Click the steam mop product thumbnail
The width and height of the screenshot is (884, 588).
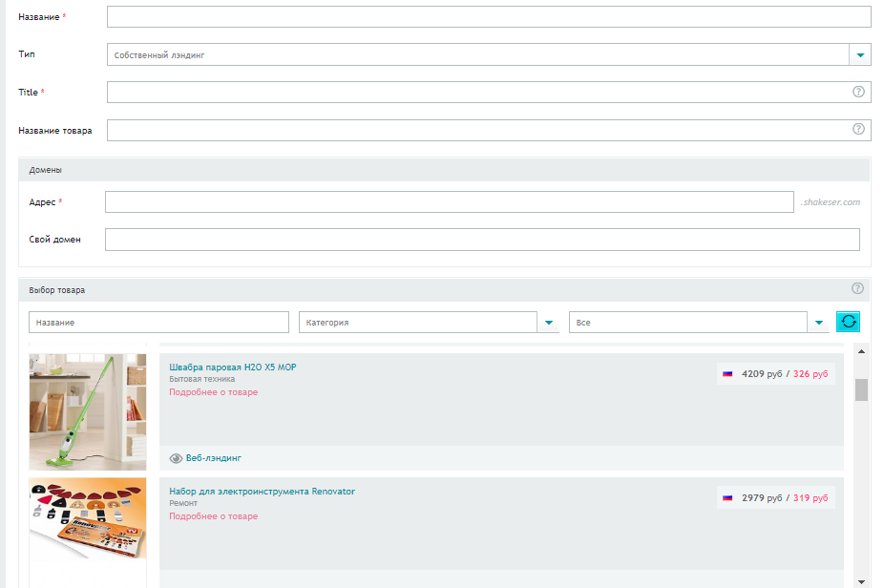[x=88, y=411]
